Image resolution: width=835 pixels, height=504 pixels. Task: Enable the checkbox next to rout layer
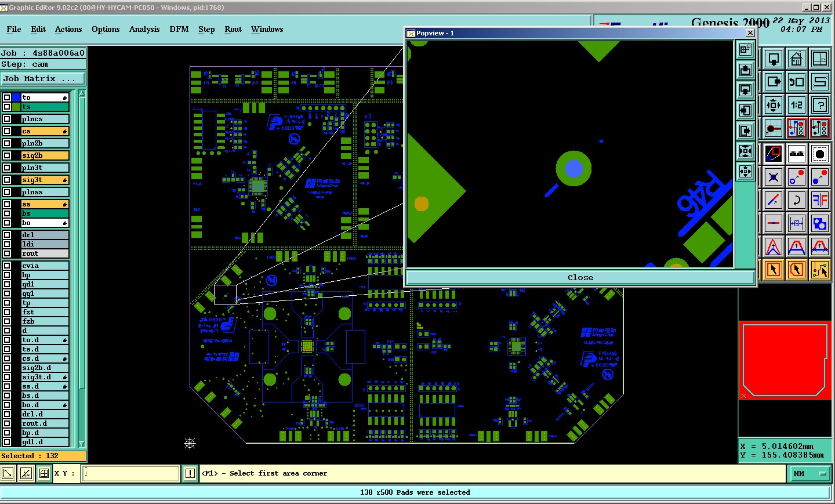[x=7, y=253]
